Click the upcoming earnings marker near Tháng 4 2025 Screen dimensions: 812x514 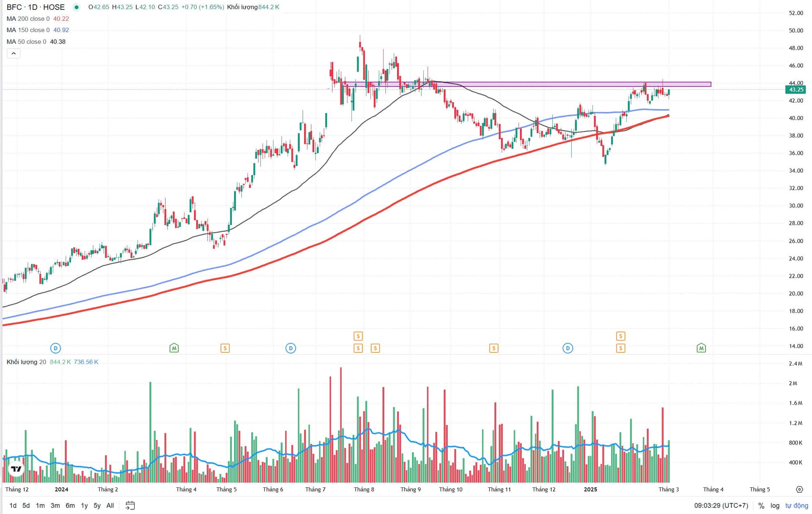pos(701,348)
